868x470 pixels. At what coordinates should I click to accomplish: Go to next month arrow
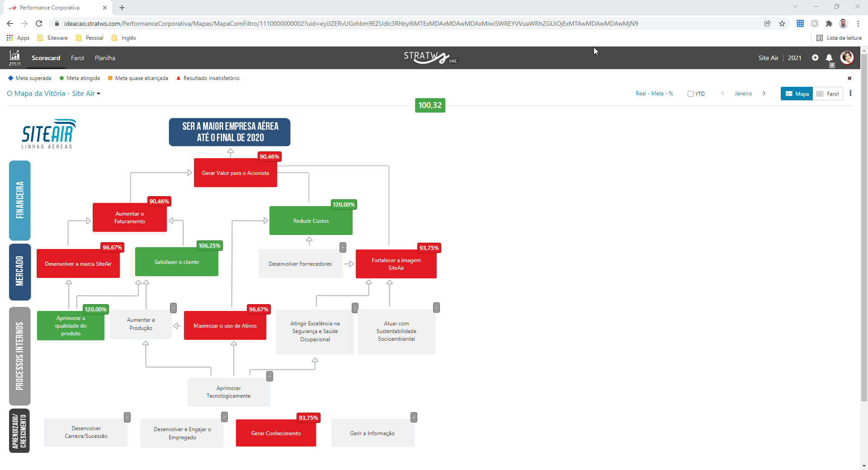click(x=764, y=94)
